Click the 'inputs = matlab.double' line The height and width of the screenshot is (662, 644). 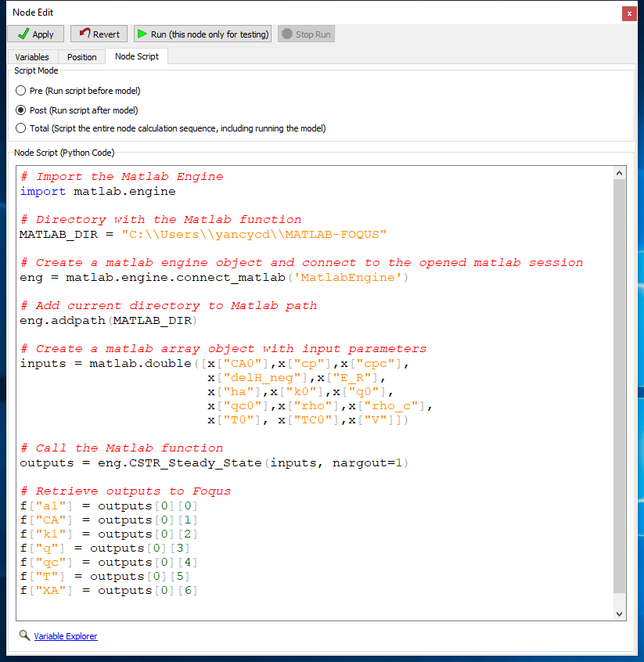(214, 364)
